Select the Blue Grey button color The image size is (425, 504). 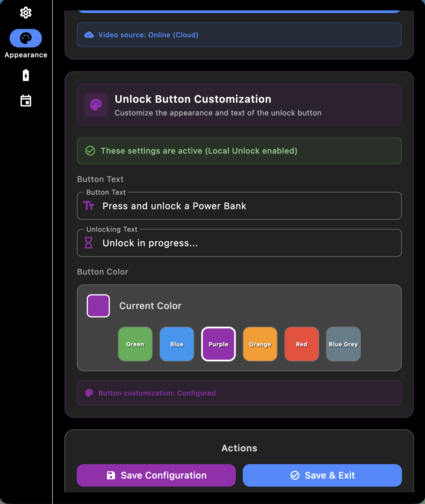343,344
